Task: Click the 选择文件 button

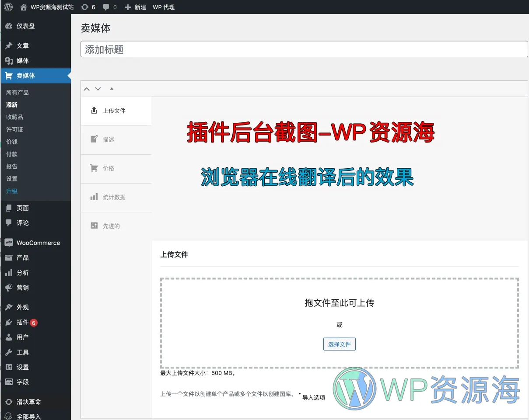Action: click(340, 344)
